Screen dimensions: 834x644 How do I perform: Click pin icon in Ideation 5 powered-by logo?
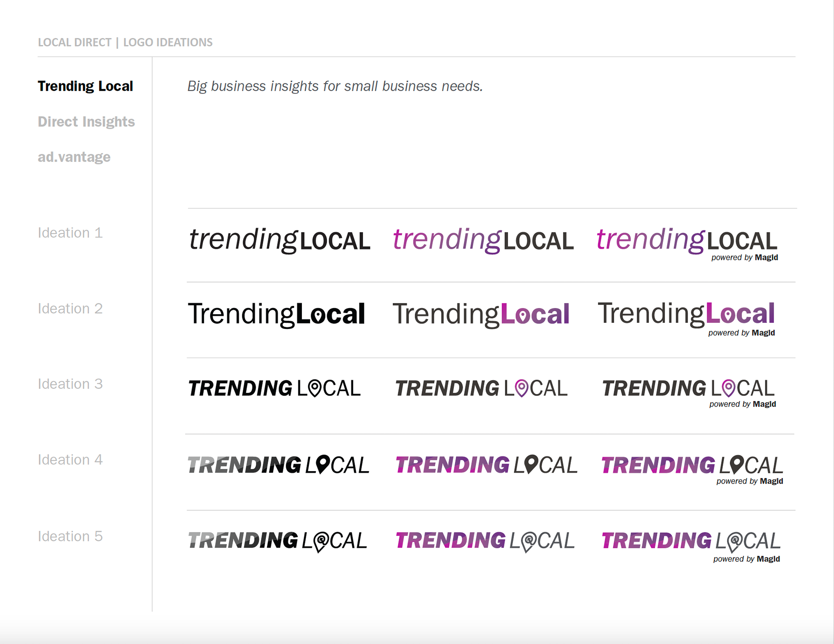tap(735, 542)
